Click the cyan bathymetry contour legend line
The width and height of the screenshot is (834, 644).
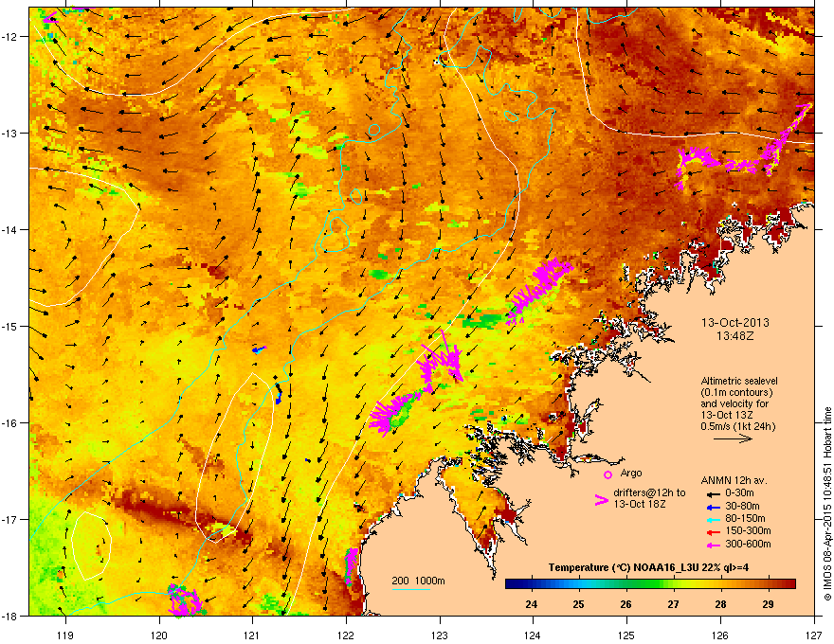pyautogui.click(x=410, y=589)
